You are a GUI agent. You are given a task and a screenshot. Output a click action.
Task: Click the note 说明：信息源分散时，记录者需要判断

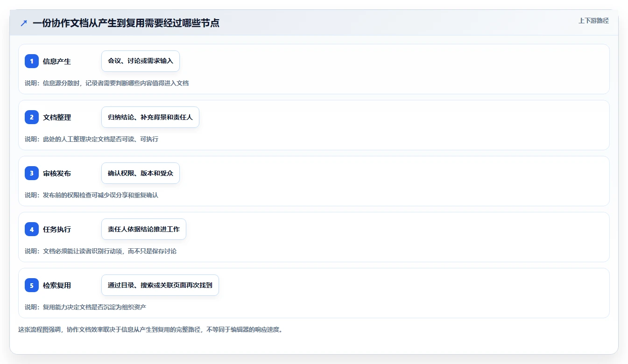click(107, 83)
